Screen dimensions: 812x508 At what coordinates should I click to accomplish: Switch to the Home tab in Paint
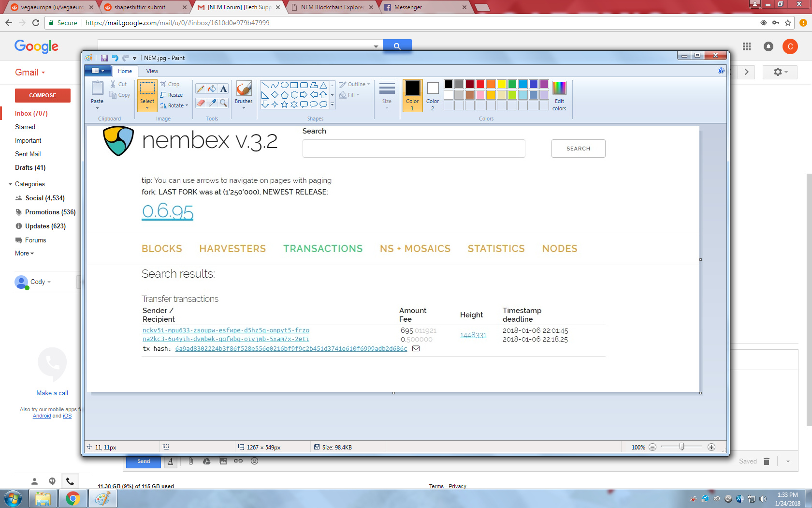(125, 71)
